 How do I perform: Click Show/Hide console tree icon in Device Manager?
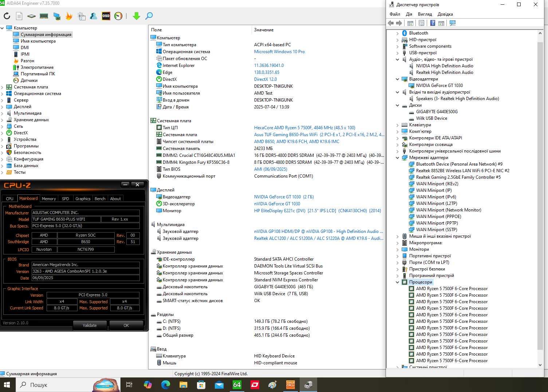tap(410, 23)
